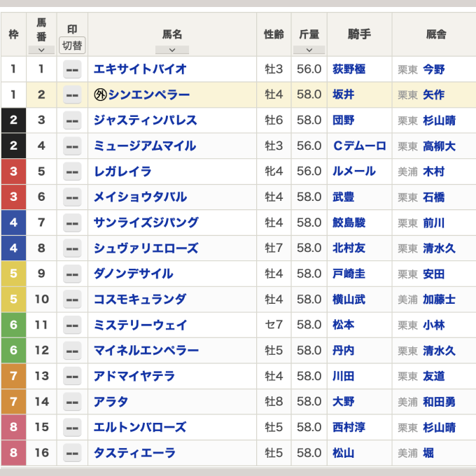The height and width of the screenshot is (476, 476).
Task: Sort by horse name using the 馬名 chevron
Action: 172,50
